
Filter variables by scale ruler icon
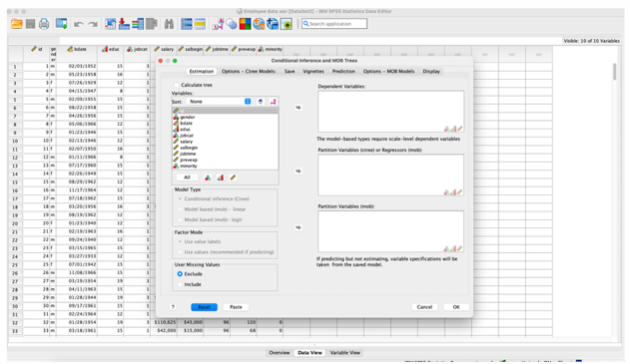pos(233,178)
